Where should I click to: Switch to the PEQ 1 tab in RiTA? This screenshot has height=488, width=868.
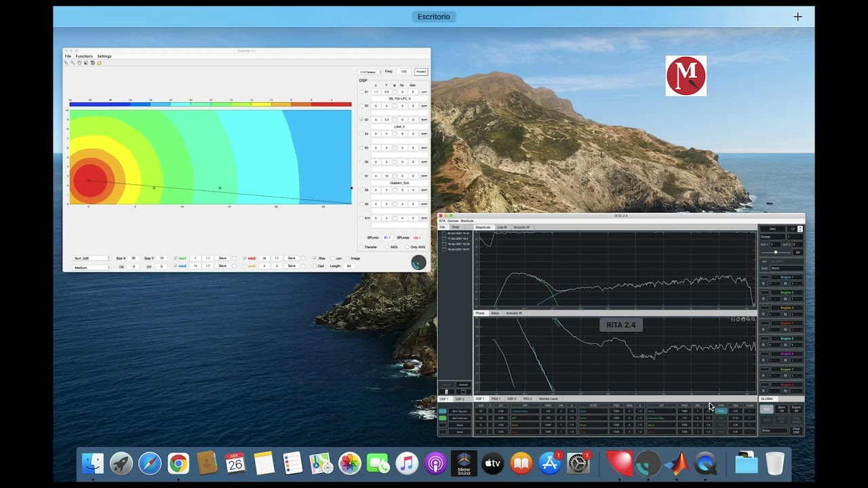click(496, 399)
